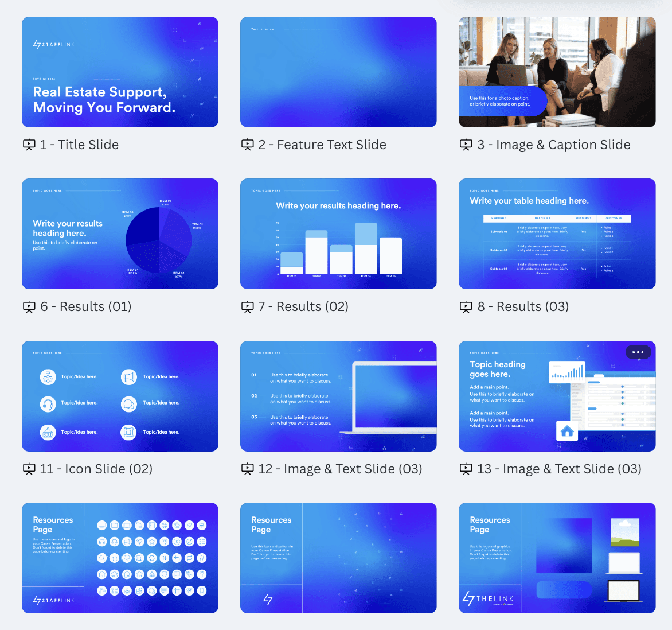Click the '3 - Image & Caption Slide' label

point(554,145)
